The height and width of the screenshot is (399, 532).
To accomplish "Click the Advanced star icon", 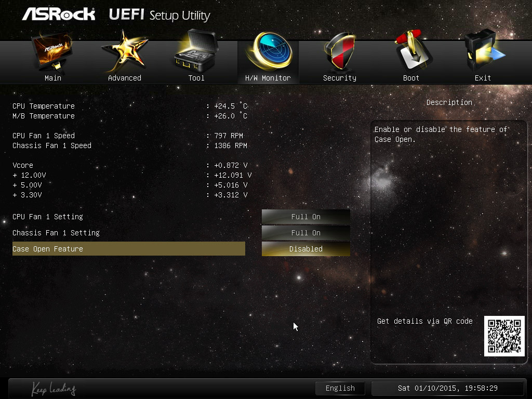I will coord(125,52).
